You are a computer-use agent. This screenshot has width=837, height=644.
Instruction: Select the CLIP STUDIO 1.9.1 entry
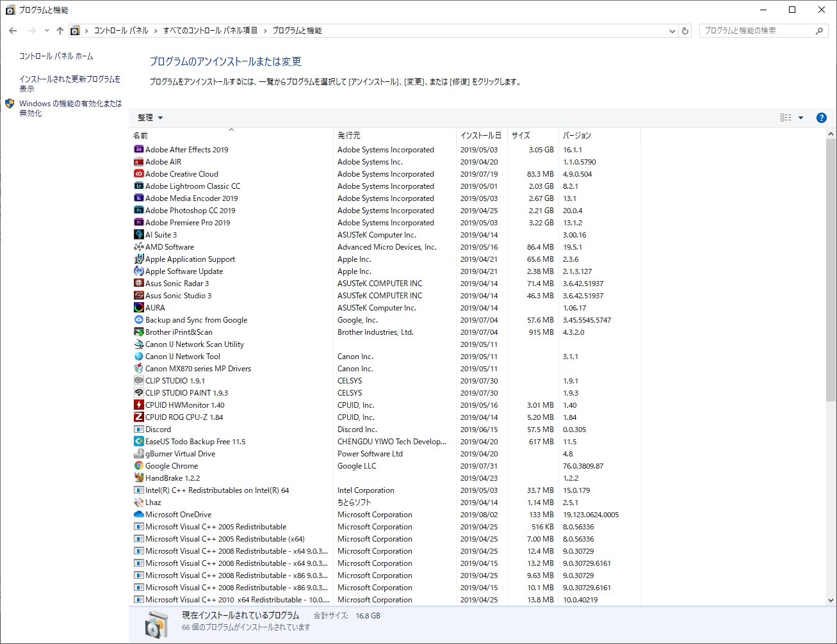click(x=387, y=381)
